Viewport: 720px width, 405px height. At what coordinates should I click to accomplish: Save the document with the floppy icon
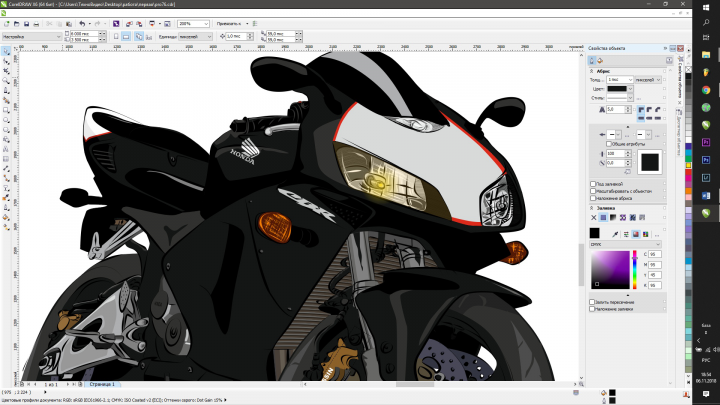(26, 23)
